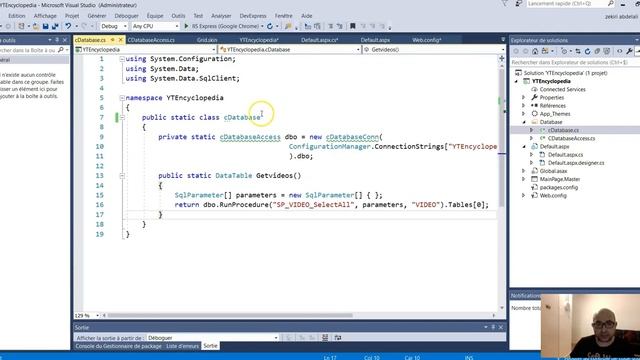Click pending changes filter clock icon
640x360 pixels.
564,51
